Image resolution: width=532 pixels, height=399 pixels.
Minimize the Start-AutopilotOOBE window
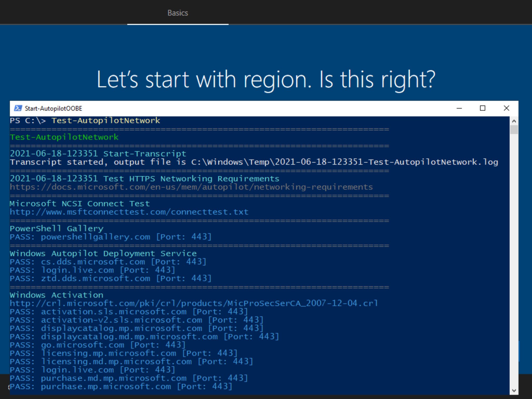[x=459, y=108]
